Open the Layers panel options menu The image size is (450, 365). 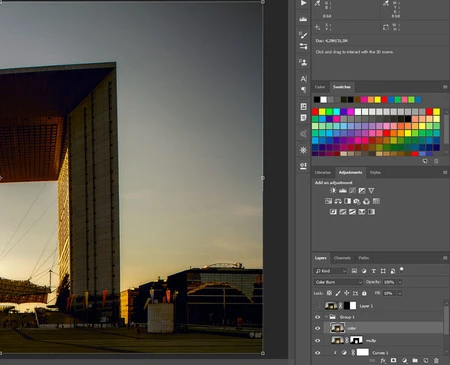[445, 258]
